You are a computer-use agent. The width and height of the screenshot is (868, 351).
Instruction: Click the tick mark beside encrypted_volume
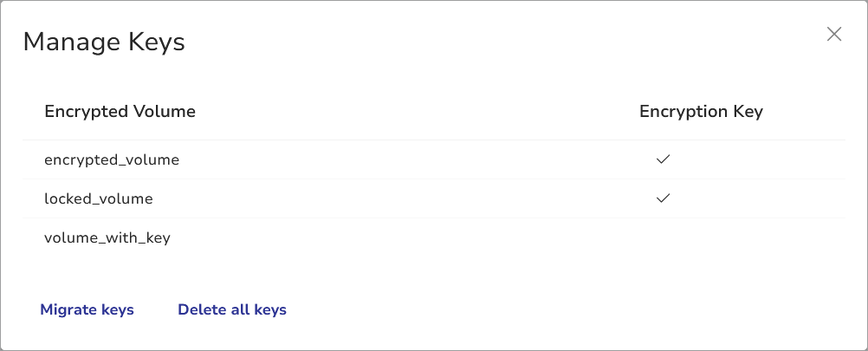(664, 159)
